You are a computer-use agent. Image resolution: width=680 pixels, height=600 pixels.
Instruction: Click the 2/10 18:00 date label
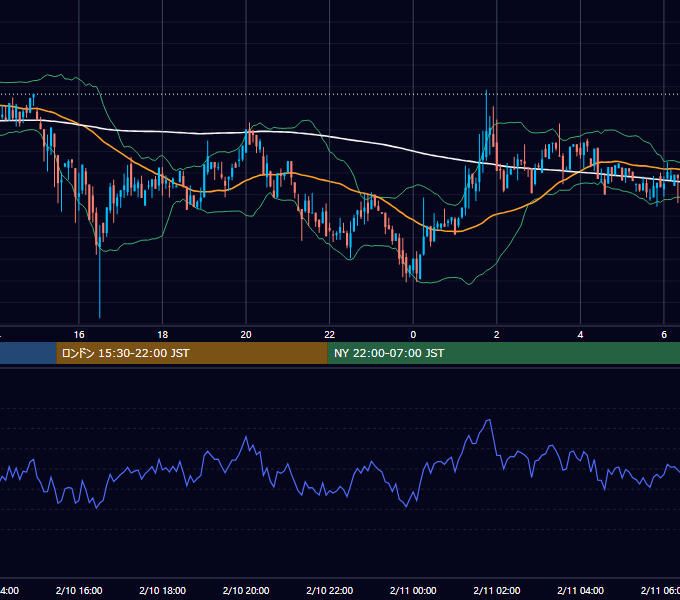[x=163, y=590]
